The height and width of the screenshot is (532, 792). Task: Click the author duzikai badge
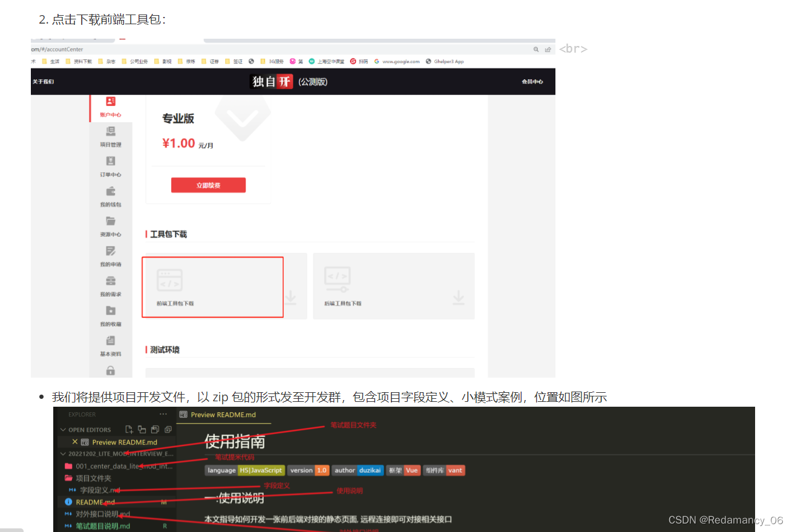point(357,470)
